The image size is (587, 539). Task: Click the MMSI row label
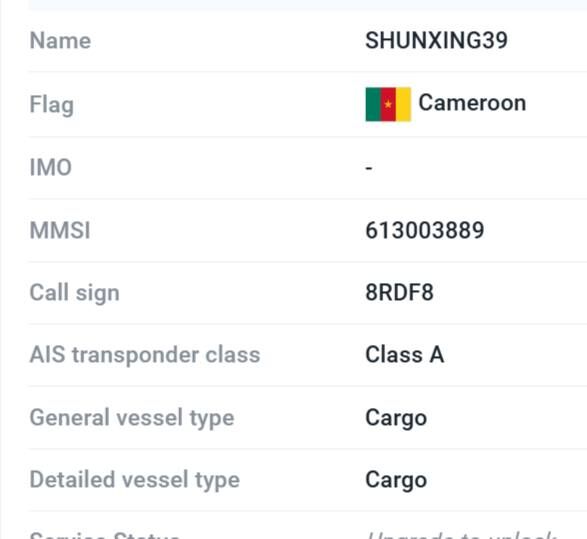pos(60,230)
